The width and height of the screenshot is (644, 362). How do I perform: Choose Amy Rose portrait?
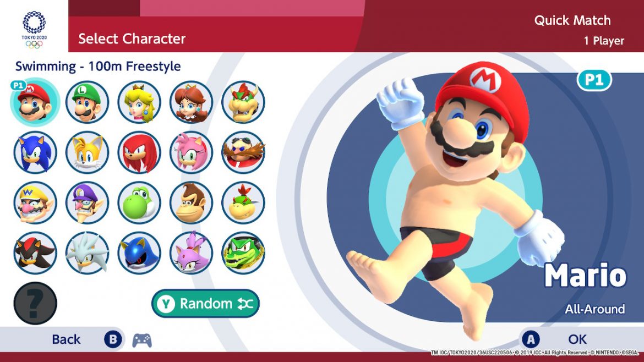pos(192,152)
